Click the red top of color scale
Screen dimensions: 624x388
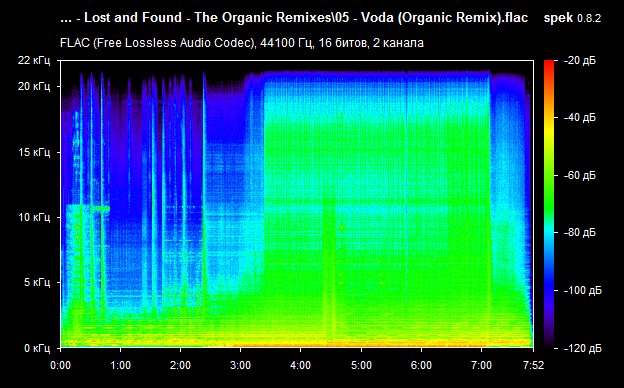(549, 64)
